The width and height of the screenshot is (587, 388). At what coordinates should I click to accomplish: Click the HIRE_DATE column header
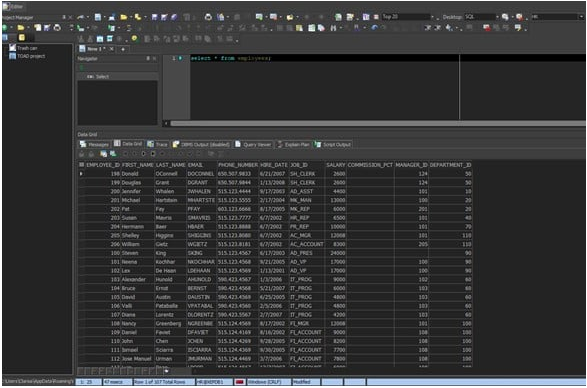(274, 165)
